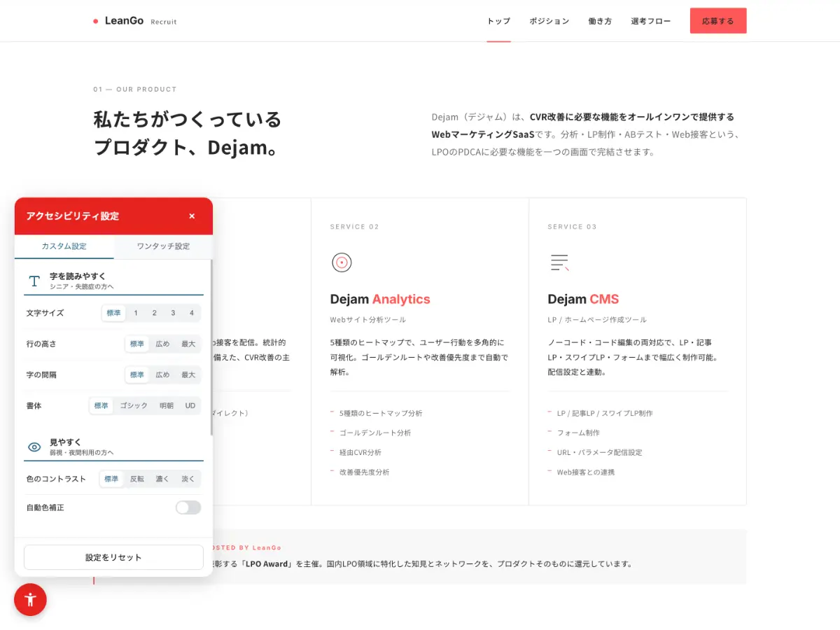Set line height to 広め
Screen dimensions: 840x630
[162, 344]
